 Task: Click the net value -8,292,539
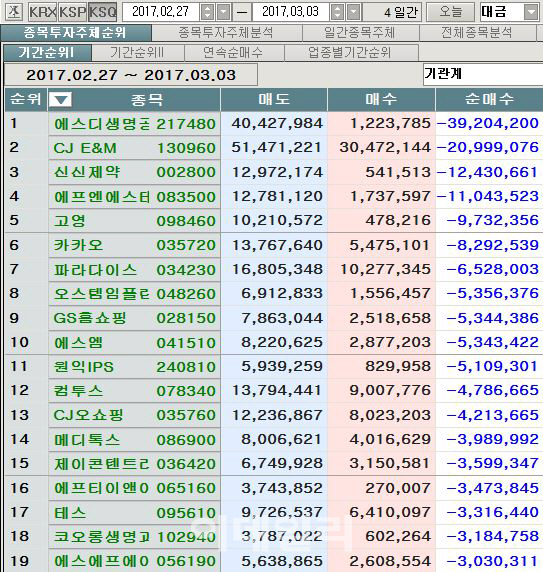coord(493,245)
